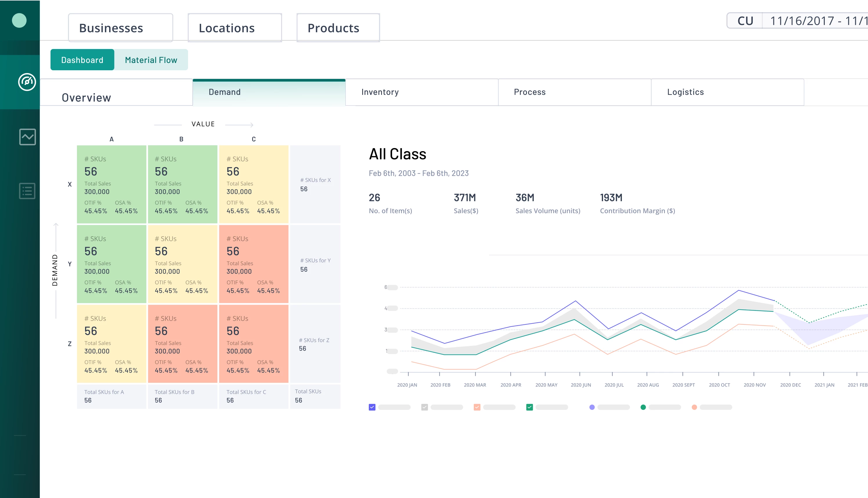The image size is (868, 498).
Task: Select the red YC matrix cell
Action: coord(253,264)
